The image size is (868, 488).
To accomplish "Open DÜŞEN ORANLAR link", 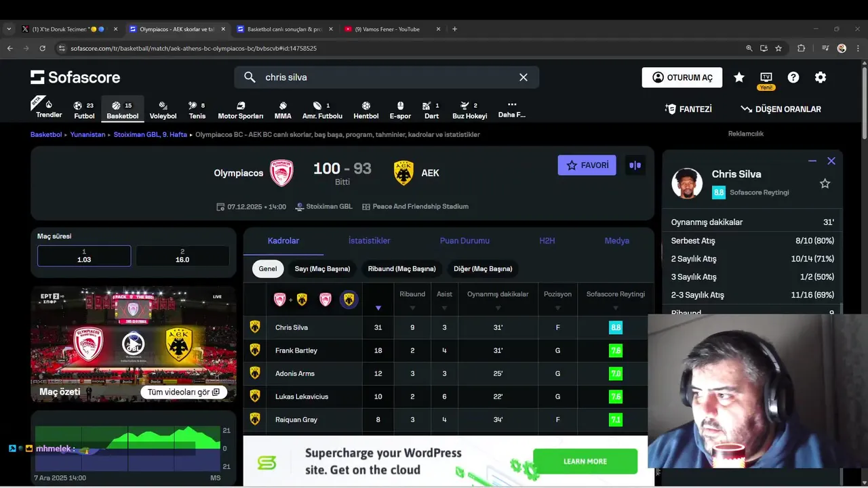I will (781, 109).
